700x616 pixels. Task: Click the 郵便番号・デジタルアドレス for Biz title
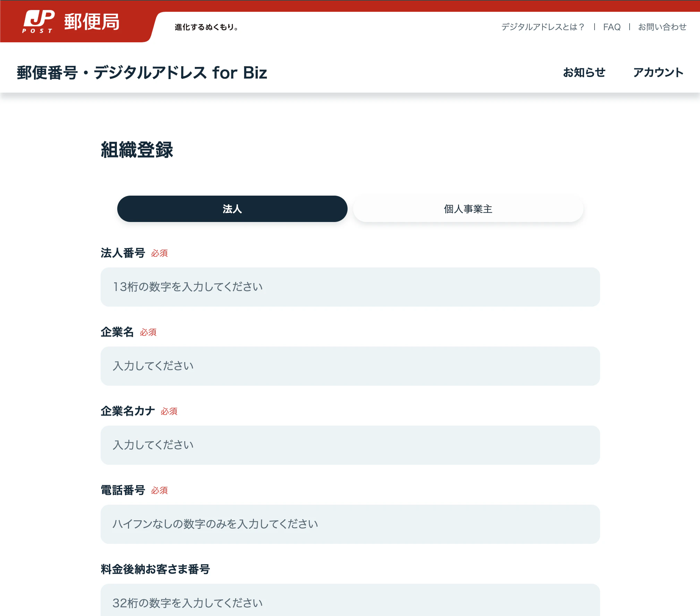142,73
